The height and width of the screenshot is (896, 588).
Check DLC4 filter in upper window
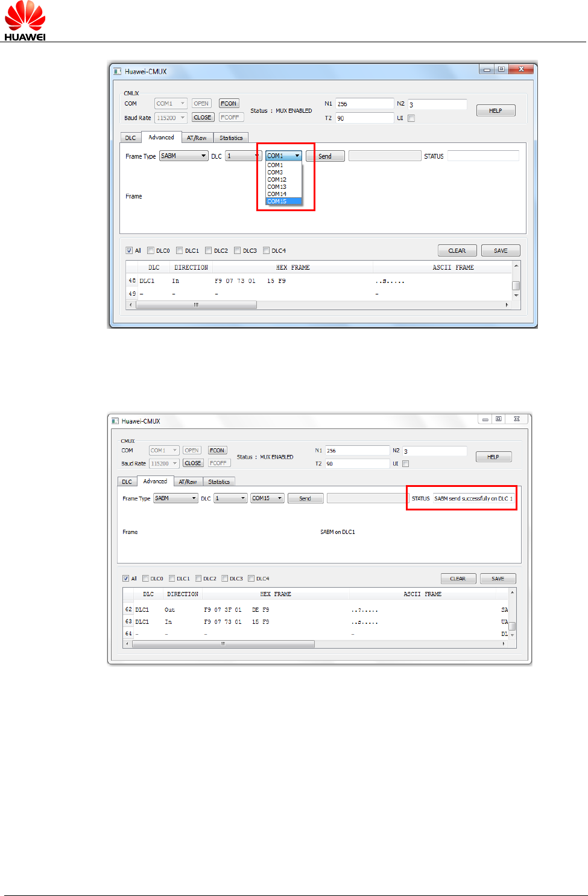click(x=267, y=250)
